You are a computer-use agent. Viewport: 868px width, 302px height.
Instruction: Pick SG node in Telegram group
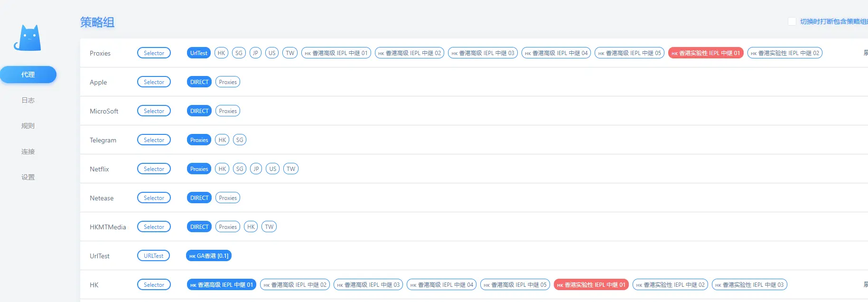pyautogui.click(x=240, y=140)
